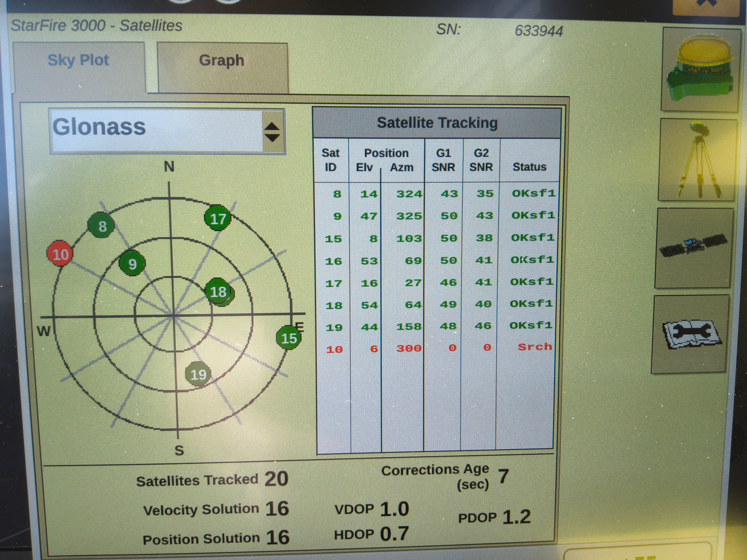The width and height of the screenshot is (747, 560).
Task: Open the survey tripod icon button
Action: tap(698, 160)
